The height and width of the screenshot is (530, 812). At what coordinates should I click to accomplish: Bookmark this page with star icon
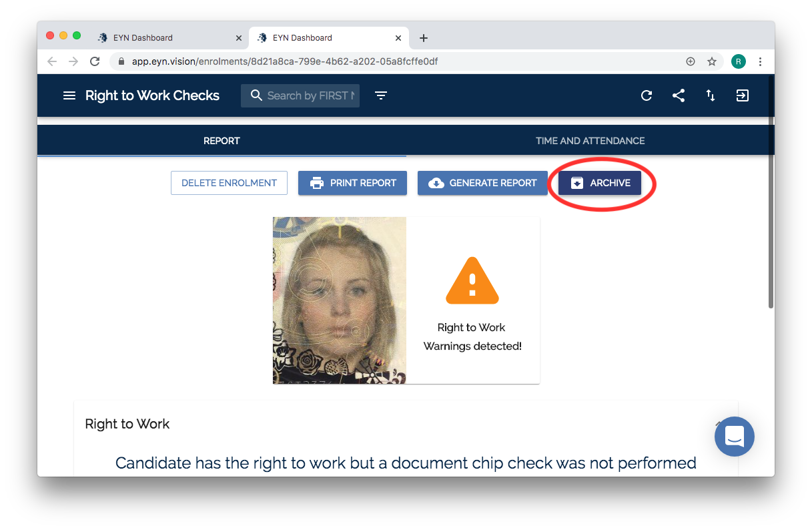712,61
